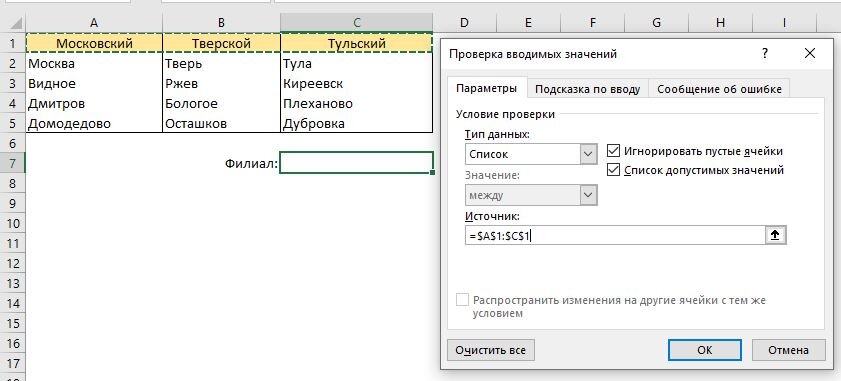Image resolution: width=841 pixels, height=381 pixels.
Task: Click the Очистить все button
Action: pos(490,350)
